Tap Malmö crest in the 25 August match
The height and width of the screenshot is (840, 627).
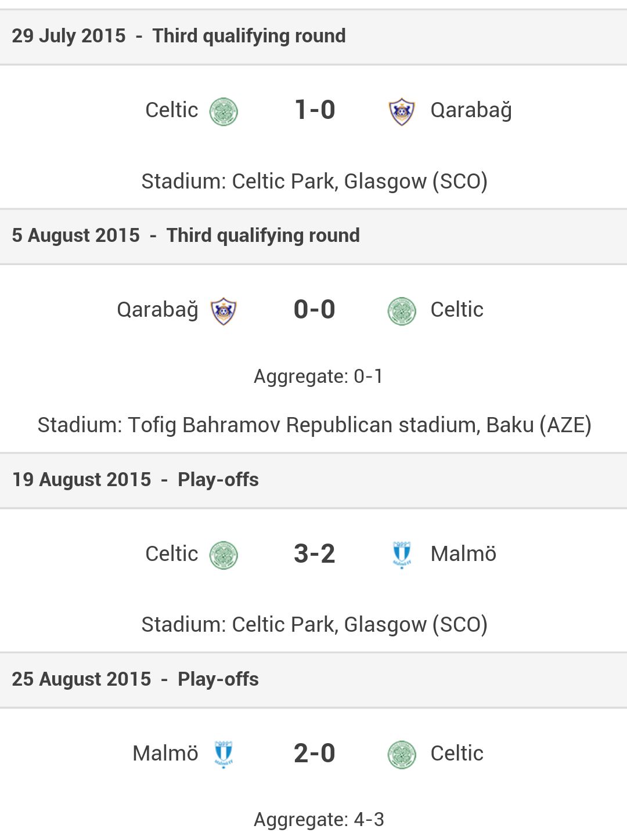pos(224,754)
